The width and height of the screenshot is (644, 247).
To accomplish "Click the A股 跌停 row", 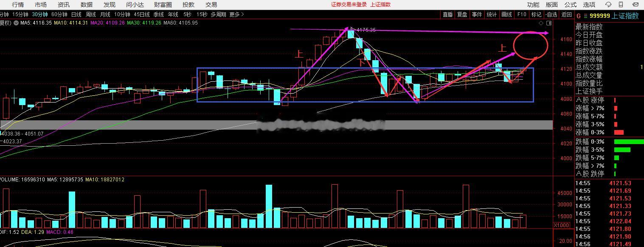I will [609, 174].
